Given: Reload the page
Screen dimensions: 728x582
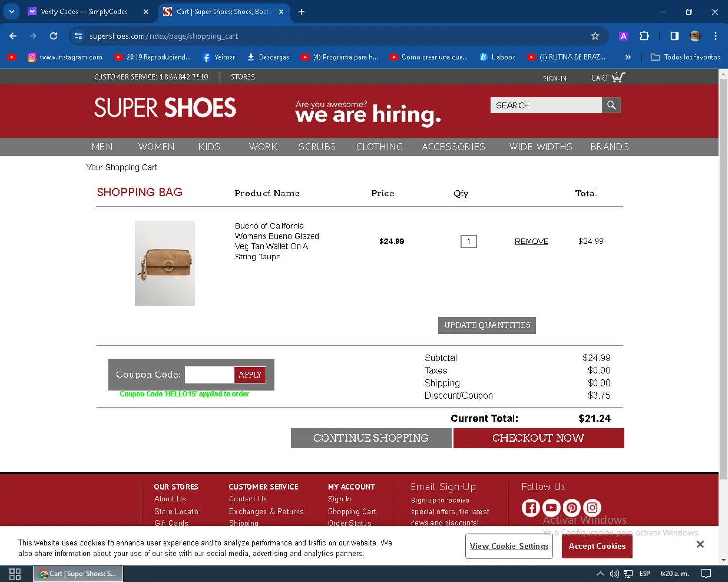Looking at the screenshot, I should [x=54, y=36].
